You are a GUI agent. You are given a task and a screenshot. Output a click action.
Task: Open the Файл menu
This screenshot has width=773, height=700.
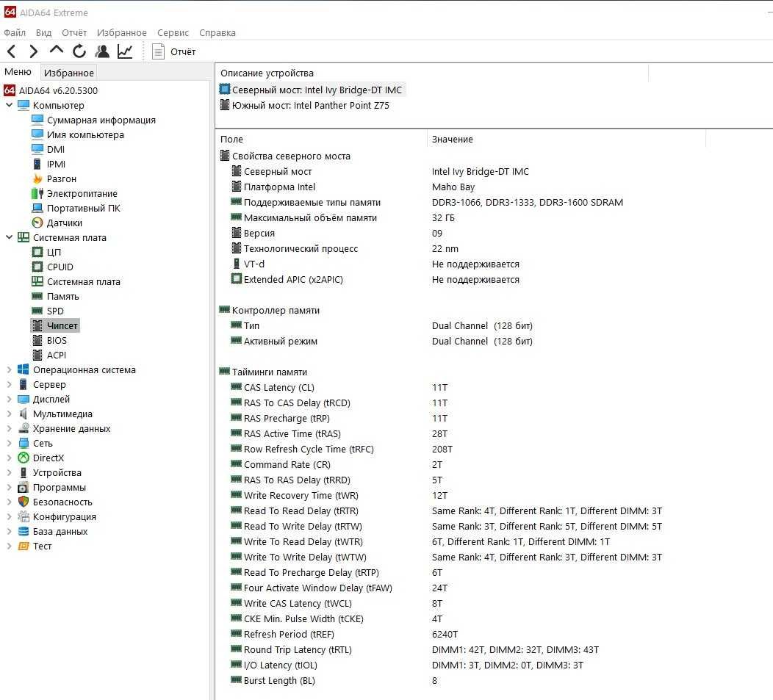click(x=15, y=32)
